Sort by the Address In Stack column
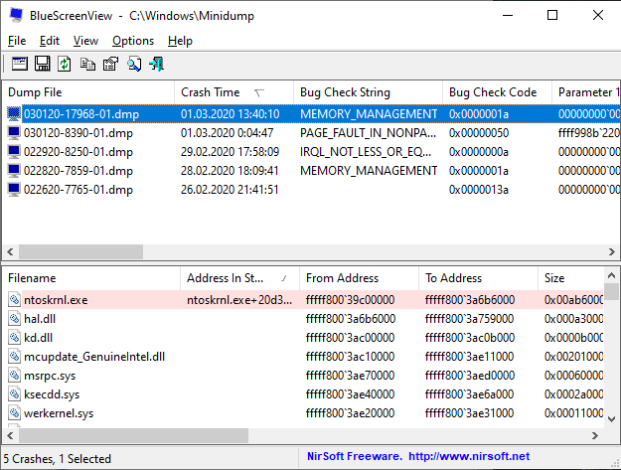Screen dimensions: 621x470 coord(240,278)
